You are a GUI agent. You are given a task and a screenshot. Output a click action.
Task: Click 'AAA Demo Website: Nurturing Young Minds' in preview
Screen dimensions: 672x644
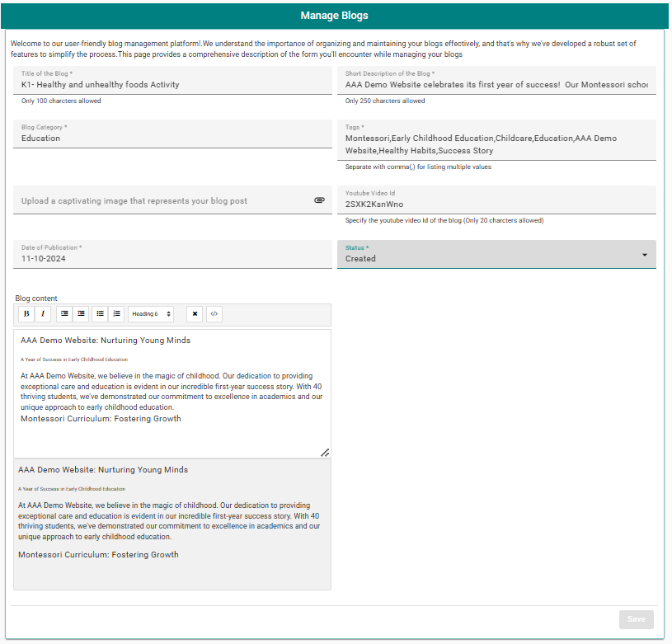tap(103, 470)
